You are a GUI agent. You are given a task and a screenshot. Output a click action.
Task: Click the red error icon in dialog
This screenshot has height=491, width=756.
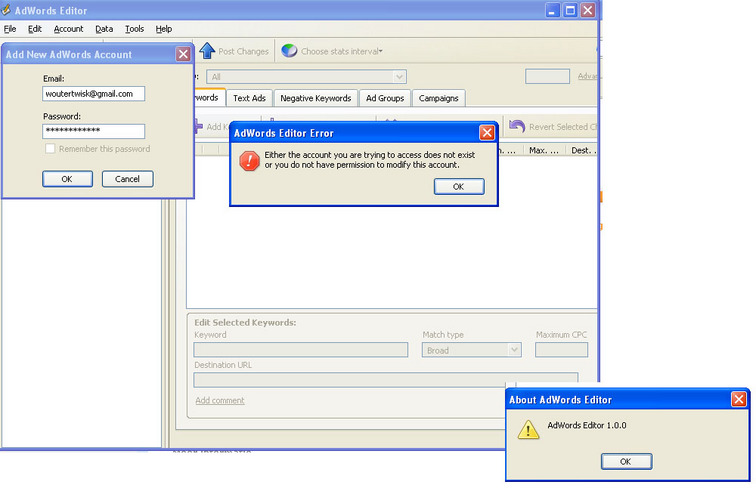click(x=249, y=161)
